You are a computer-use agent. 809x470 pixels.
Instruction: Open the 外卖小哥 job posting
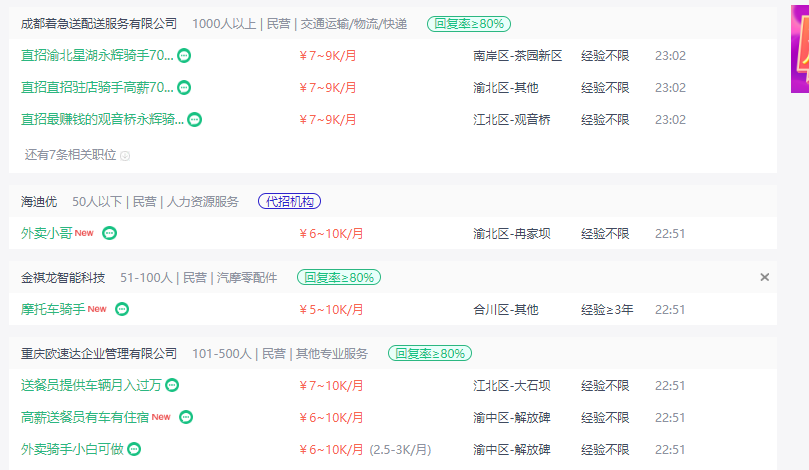tap(46, 234)
